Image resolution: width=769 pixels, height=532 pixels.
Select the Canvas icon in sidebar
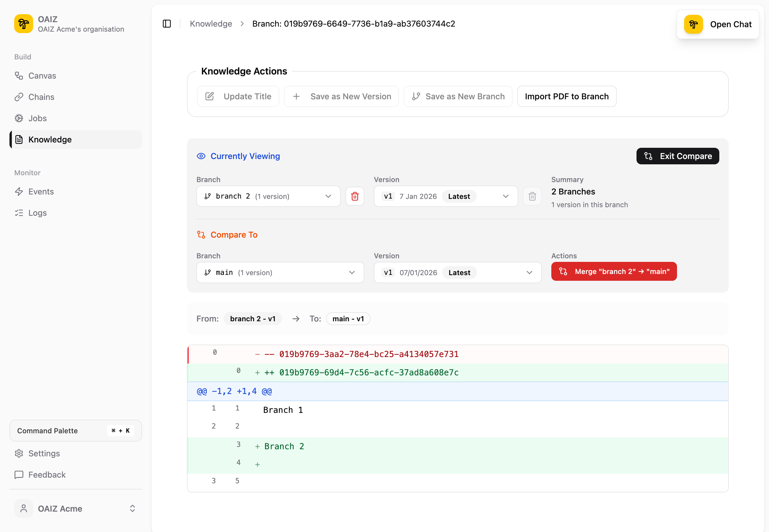click(19, 76)
